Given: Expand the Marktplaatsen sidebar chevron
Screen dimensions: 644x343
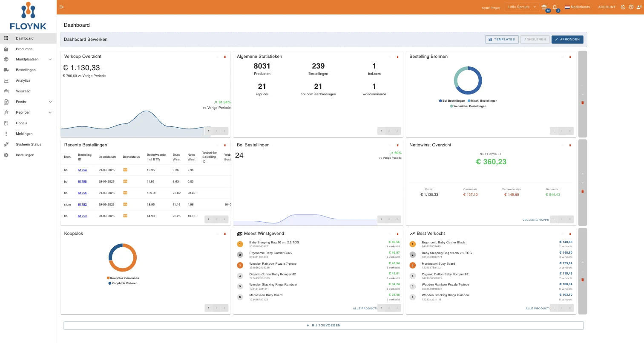Looking at the screenshot, I should point(50,60).
